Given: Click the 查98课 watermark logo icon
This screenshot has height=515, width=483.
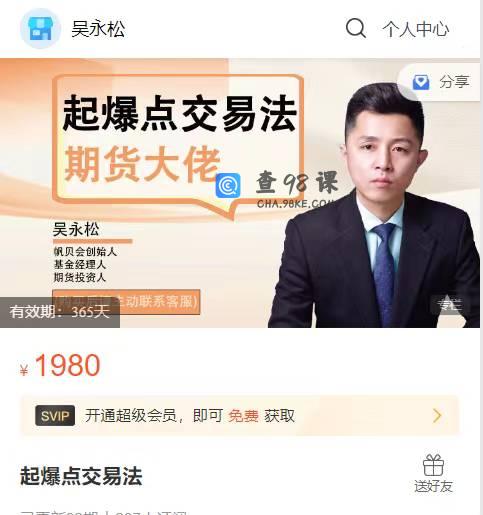Looking at the screenshot, I should click(x=228, y=186).
